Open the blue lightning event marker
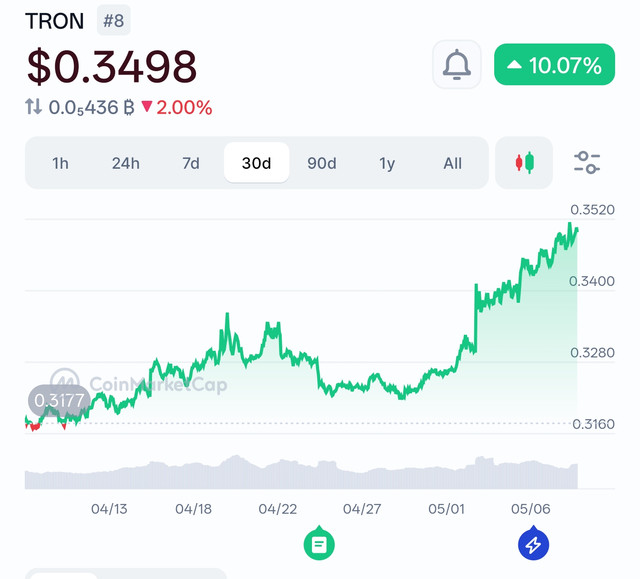Screen dimensions: 640x579 coord(533,543)
